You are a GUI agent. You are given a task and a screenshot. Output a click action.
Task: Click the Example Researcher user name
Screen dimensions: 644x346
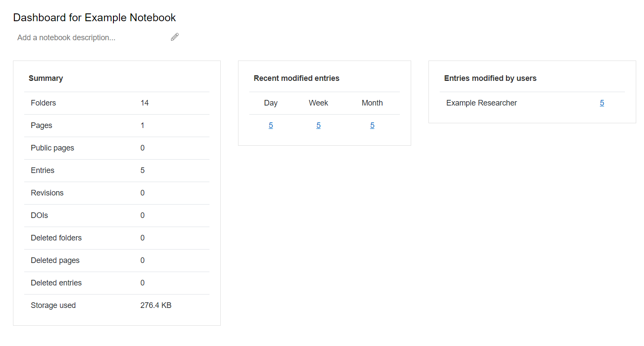(482, 103)
